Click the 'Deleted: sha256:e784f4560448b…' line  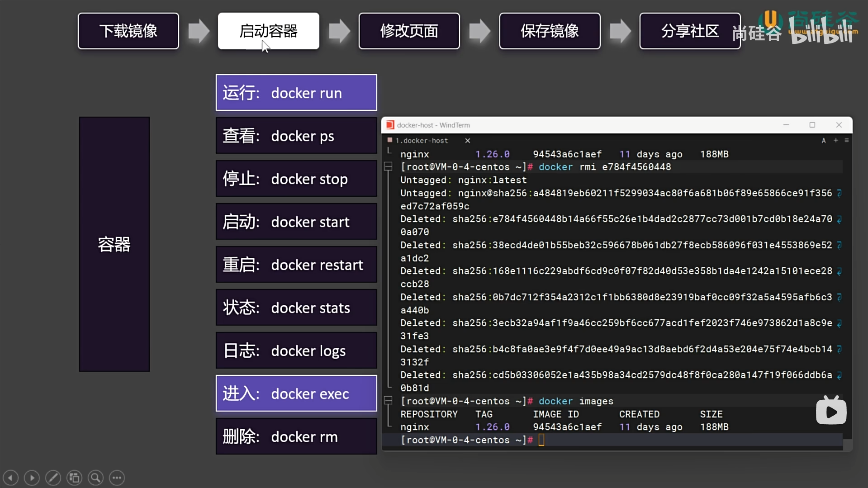pyautogui.click(x=616, y=219)
